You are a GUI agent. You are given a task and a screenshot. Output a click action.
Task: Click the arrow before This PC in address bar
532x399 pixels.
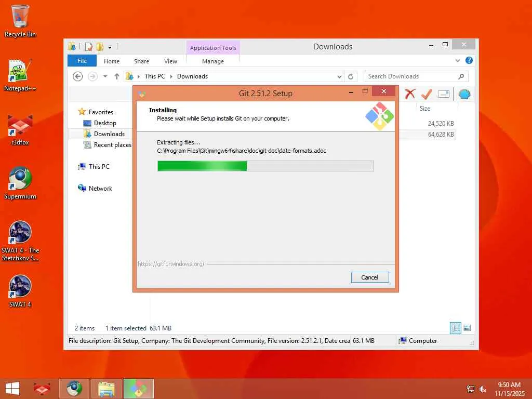point(138,77)
